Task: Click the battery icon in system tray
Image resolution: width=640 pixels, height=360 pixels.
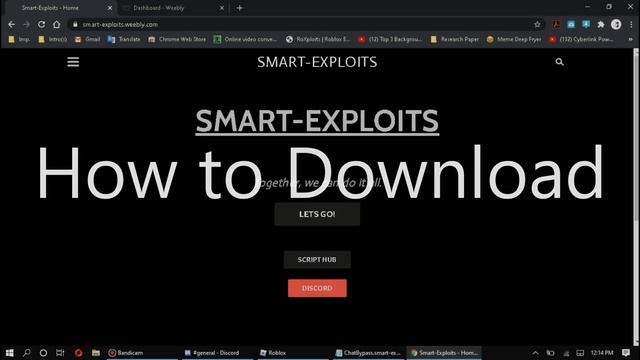Action: click(551, 353)
